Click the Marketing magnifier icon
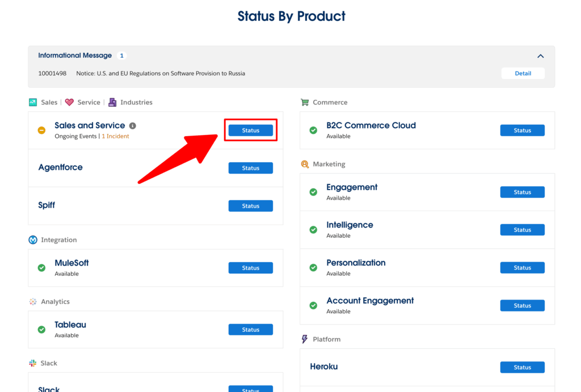 pos(305,164)
